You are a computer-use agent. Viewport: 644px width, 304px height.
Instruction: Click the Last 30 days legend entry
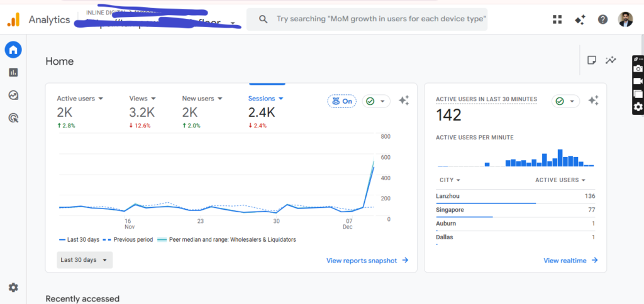(x=79, y=239)
